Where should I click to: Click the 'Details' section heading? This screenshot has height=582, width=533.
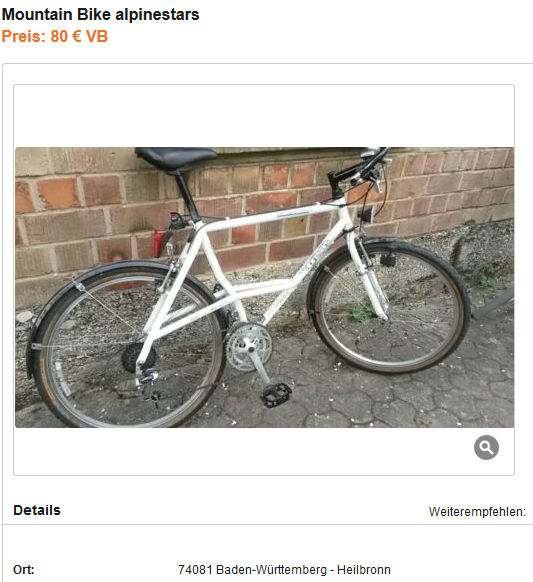[37, 510]
